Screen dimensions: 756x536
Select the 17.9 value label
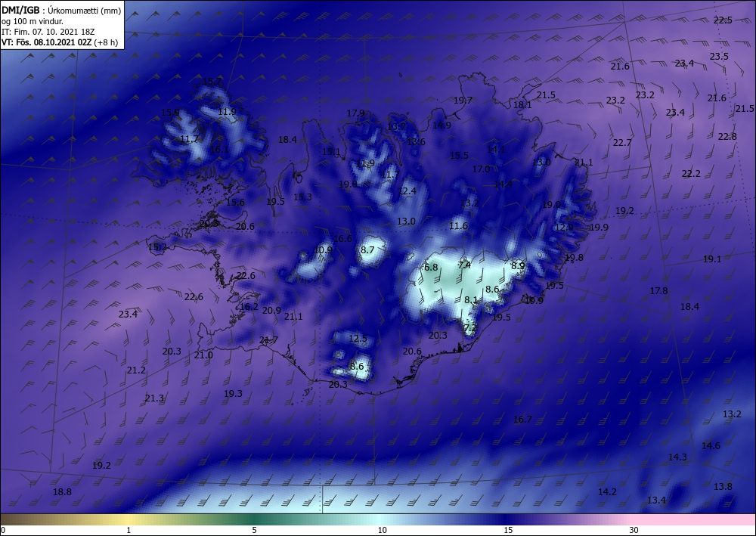click(x=355, y=113)
